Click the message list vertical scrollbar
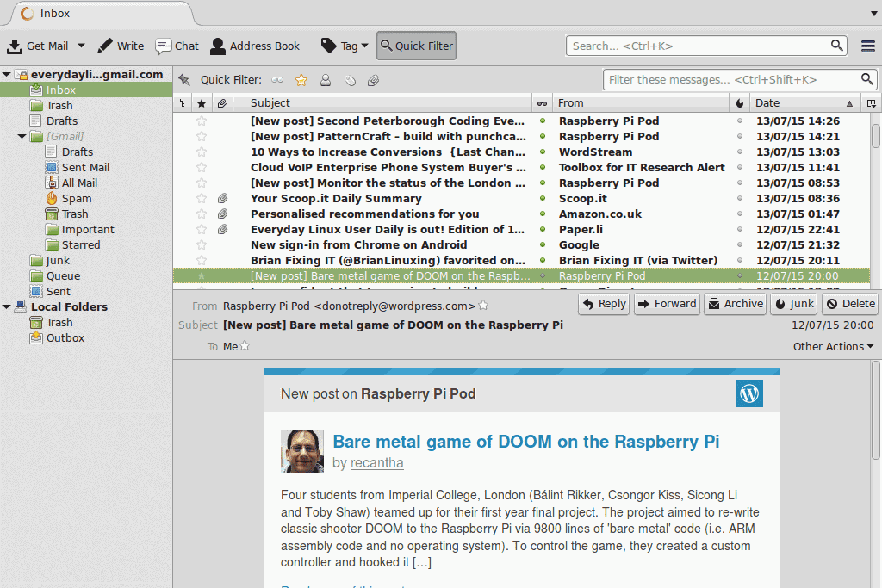 point(876,135)
